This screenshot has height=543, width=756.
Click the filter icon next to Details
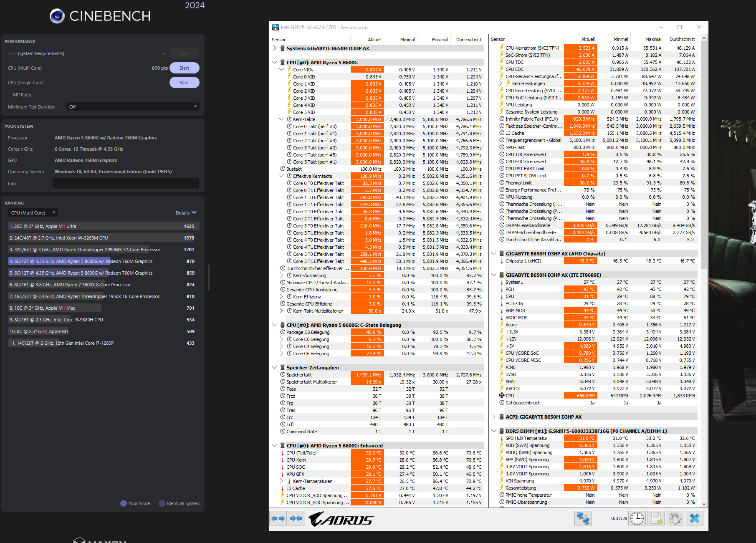tap(194, 213)
